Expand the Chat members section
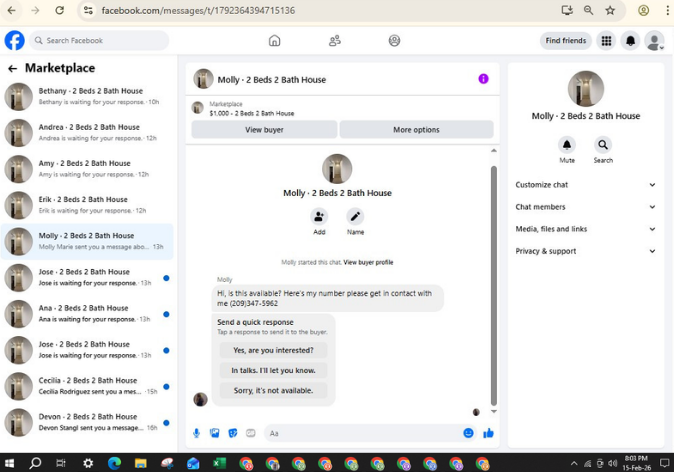Screen dimensions: 674x472 (x=585, y=207)
